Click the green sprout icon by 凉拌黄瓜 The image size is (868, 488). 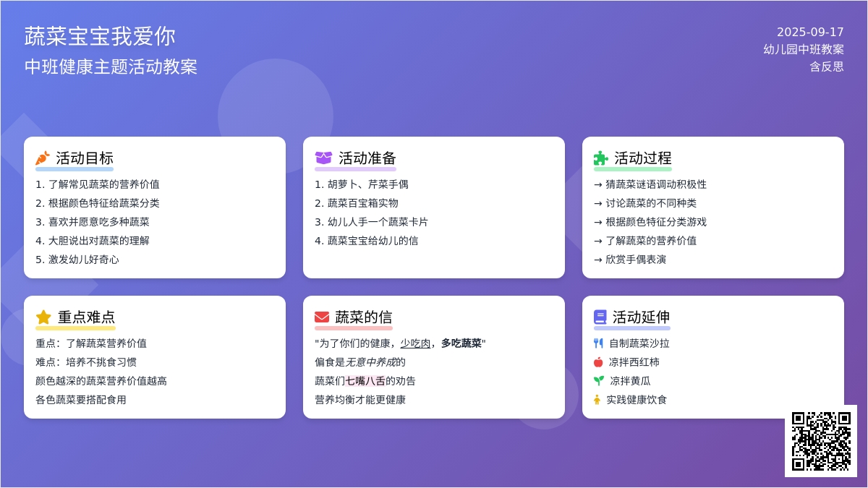point(599,381)
